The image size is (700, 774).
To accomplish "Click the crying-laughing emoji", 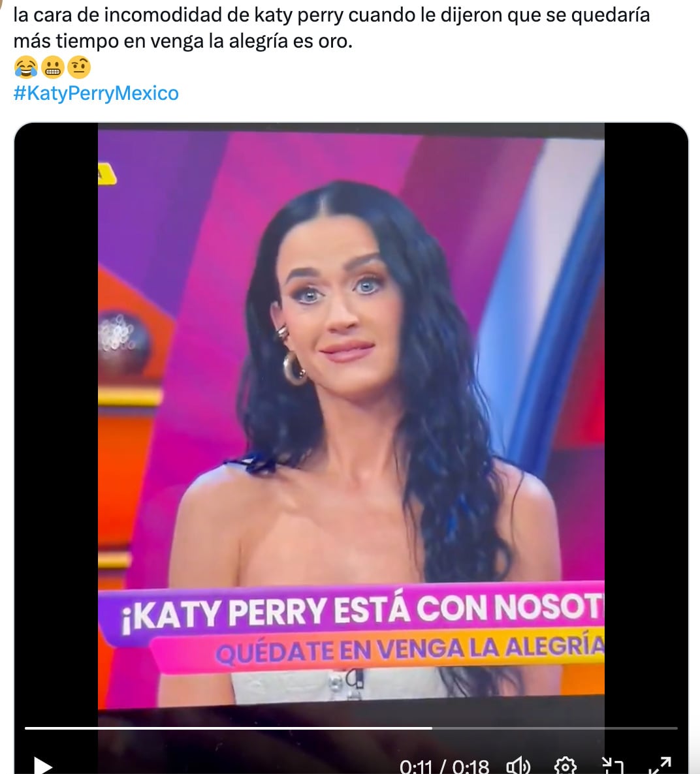I will (x=25, y=67).
